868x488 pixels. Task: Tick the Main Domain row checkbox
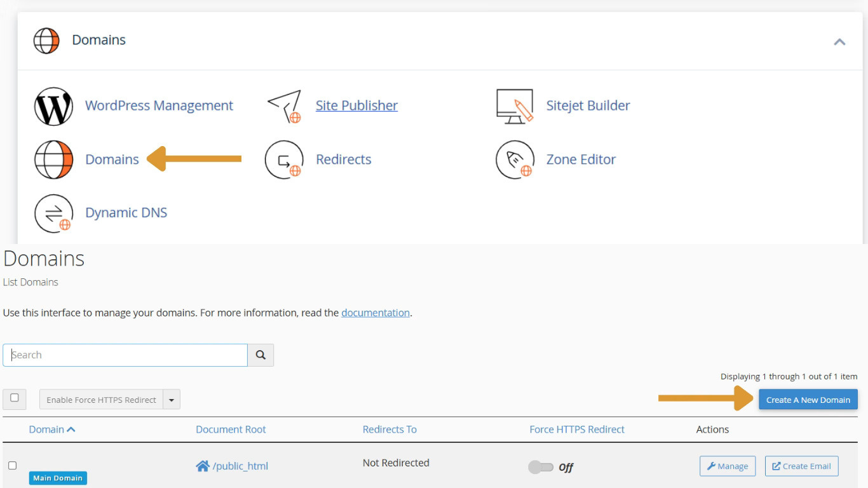click(x=12, y=466)
